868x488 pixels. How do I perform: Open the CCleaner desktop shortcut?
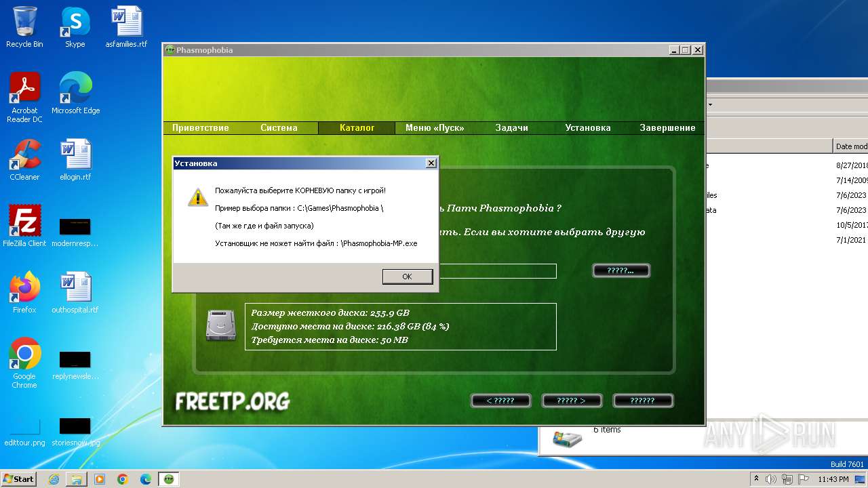click(x=24, y=160)
